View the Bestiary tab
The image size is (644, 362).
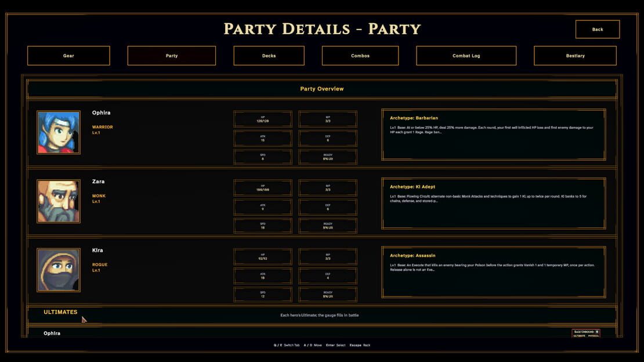tap(575, 56)
